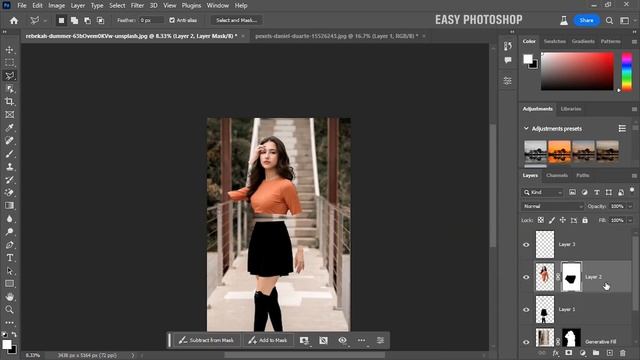Open layer styles fx icon
Screen dimensions: 640x360
click(556, 353)
